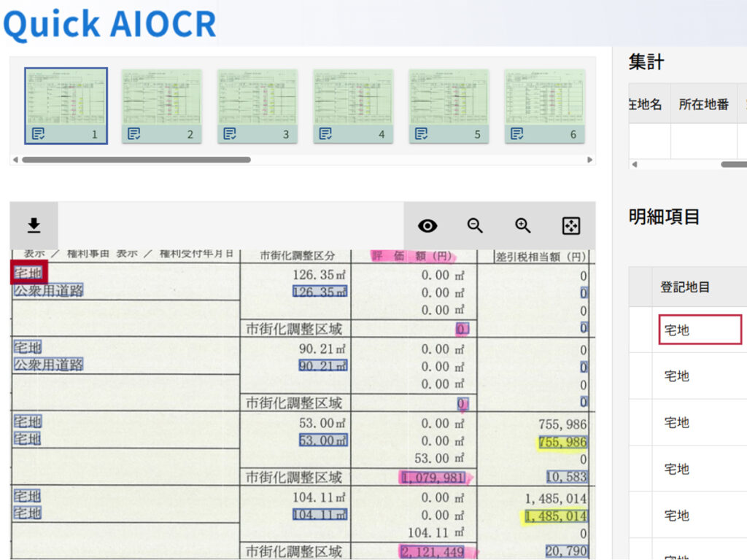This screenshot has width=747, height=560.
Task: Click the document status icon on page 1
Action: (x=38, y=134)
